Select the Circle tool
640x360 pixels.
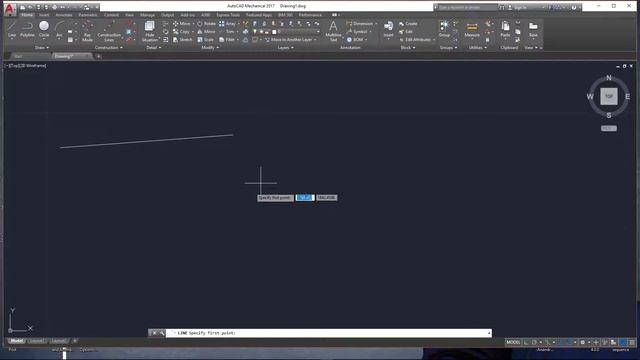(x=44, y=29)
